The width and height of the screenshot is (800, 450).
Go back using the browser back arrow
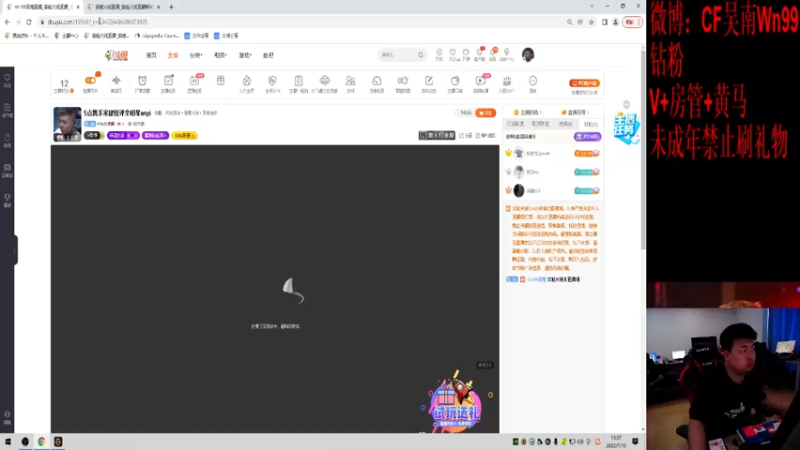click(x=7, y=22)
